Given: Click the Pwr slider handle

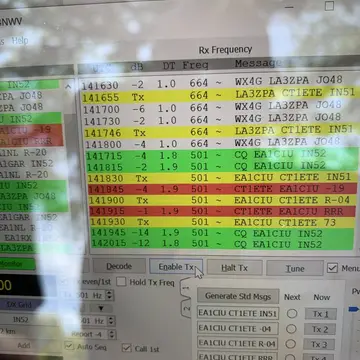Looking at the screenshot, I should (353, 310).
